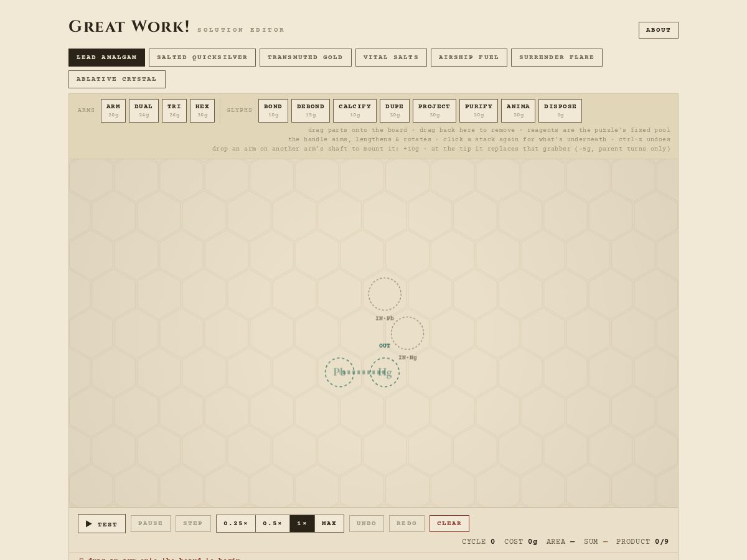
Task: Click the Undo button
Action: (x=367, y=523)
